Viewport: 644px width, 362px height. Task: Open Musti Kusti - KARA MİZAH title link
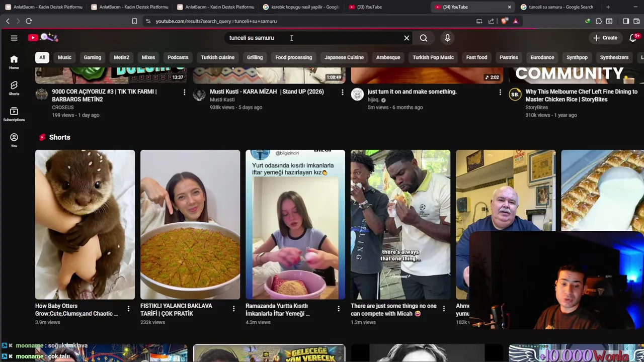point(267,92)
